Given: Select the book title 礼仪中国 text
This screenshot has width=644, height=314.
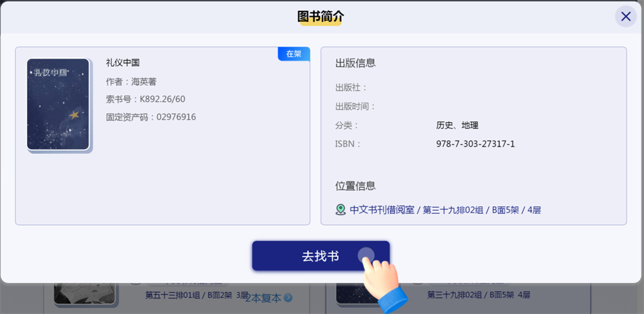Looking at the screenshot, I should click(x=123, y=63).
